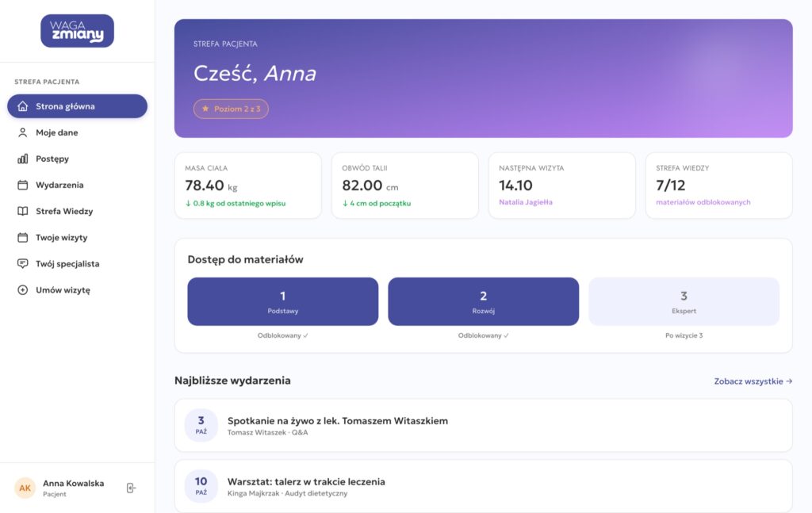The height and width of the screenshot is (513, 812).
Task: Click the Waga Zmiany logo
Action: pyautogui.click(x=77, y=31)
